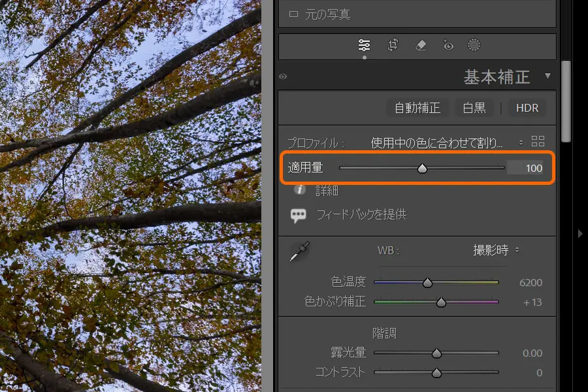The height and width of the screenshot is (392, 588).
Task: Open the プロファイル dropdown
Action: click(x=446, y=143)
